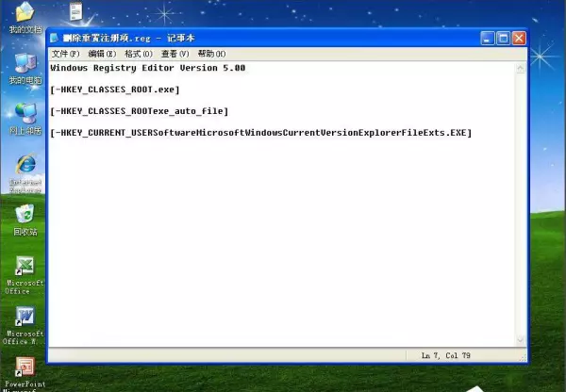
Task: Open the 格式(O) menu
Action: pyautogui.click(x=139, y=54)
